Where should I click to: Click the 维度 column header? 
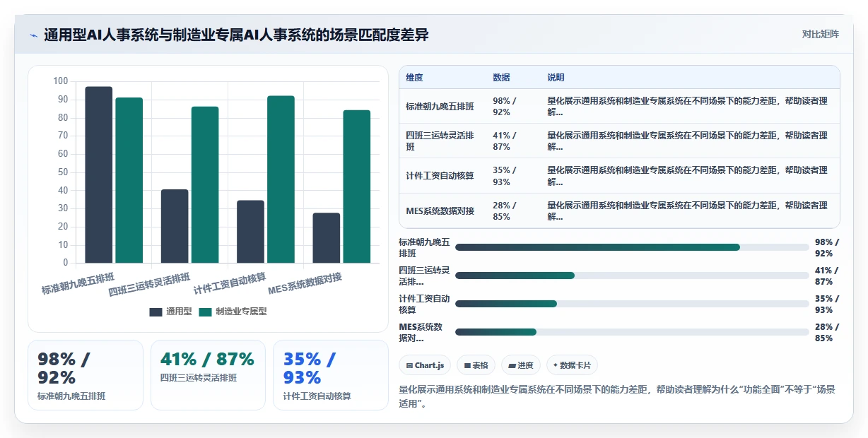pyautogui.click(x=415, y=78)
